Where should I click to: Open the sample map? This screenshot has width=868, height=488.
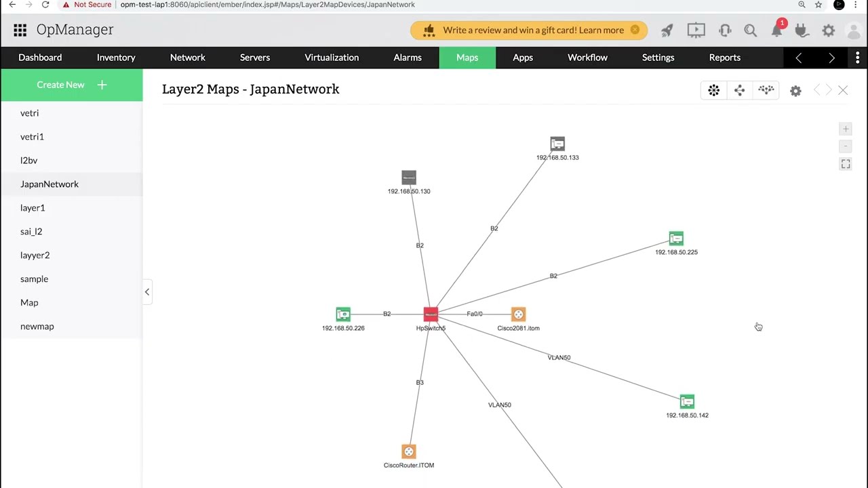(71, 279)
